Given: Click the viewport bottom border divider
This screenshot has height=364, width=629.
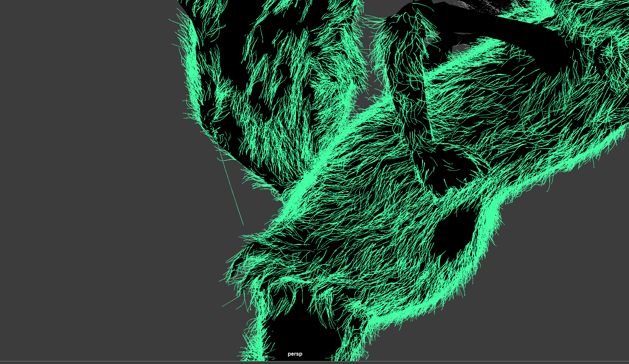Looking at the screenshot, I should tap(314, 361).
